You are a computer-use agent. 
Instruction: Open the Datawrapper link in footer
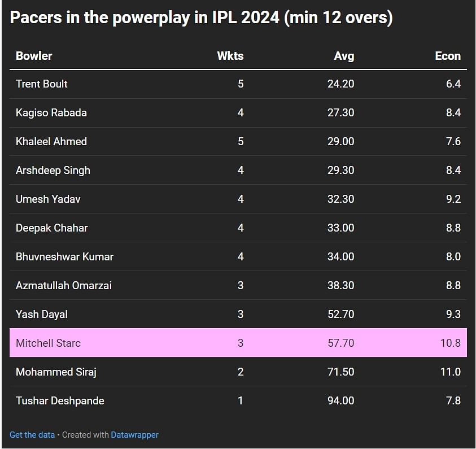pyautogui.click(x=134, y=435)
